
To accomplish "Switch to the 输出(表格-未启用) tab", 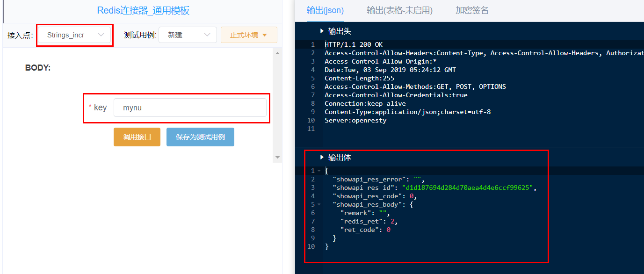I will click(399, 11).
